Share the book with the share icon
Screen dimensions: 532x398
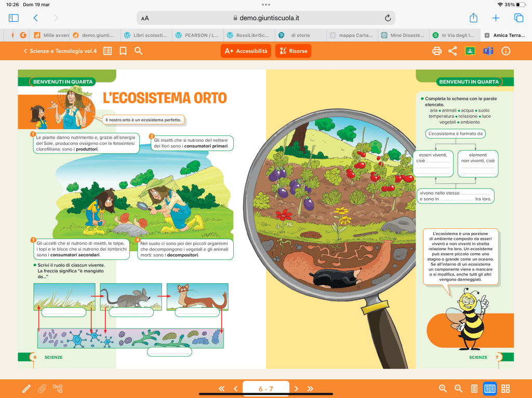(x=453, y=51)
